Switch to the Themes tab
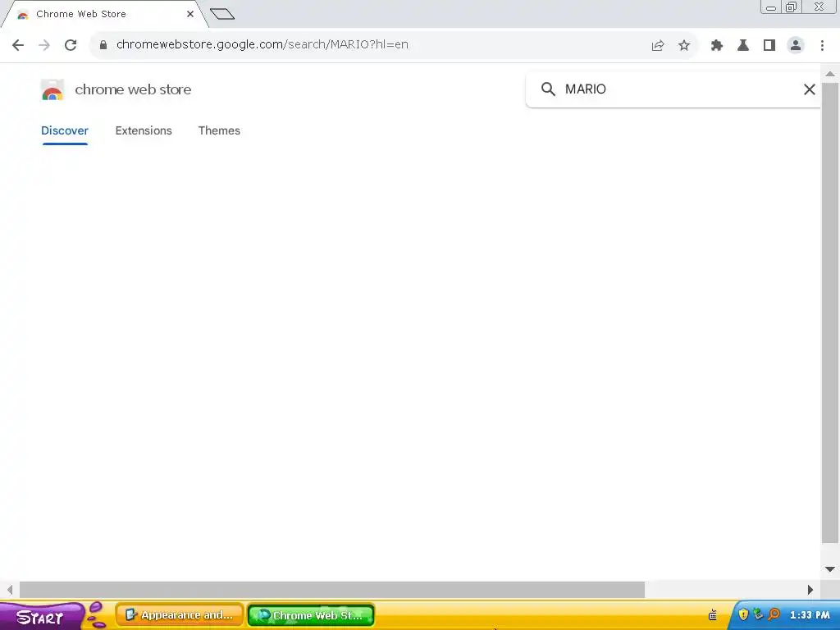Image resolution: width=840 pixels, height=630 pixels. pyautogui.click(x=219, y=130)
